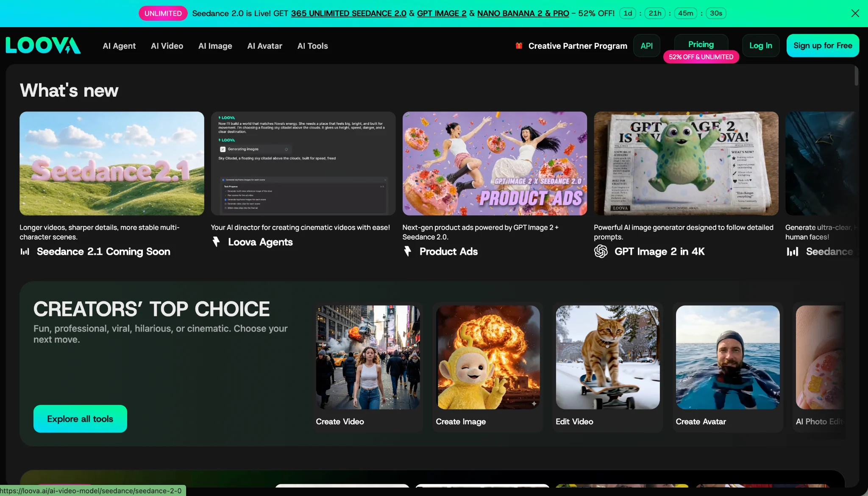Click the GPT Image 2 in 4K title

[659, 251]
